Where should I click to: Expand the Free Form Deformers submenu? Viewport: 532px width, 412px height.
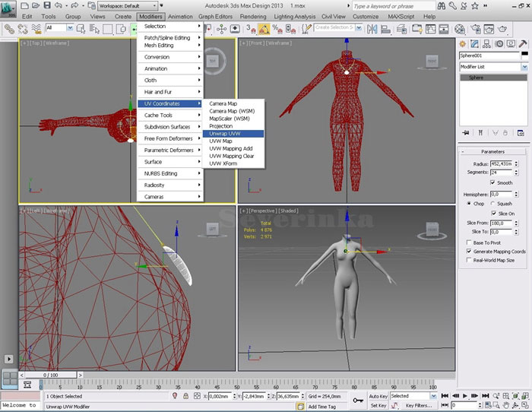pos(170,138)
